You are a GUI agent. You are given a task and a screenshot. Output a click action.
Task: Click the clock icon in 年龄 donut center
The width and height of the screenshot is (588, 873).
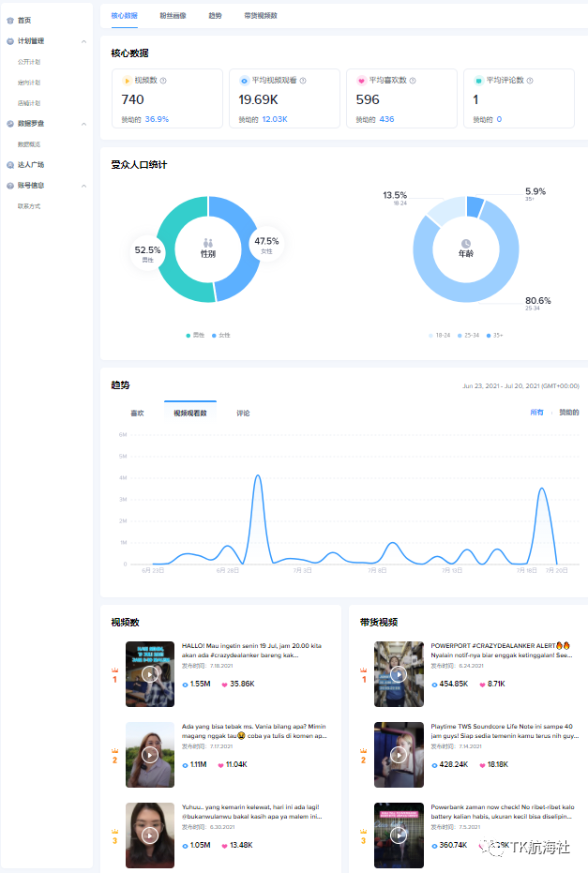click(x=466, y=243)
